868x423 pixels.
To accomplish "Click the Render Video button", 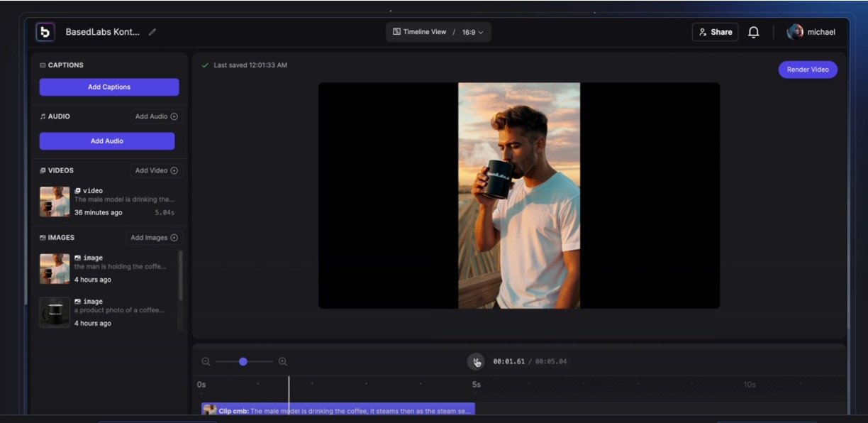I will click(808, 70).
